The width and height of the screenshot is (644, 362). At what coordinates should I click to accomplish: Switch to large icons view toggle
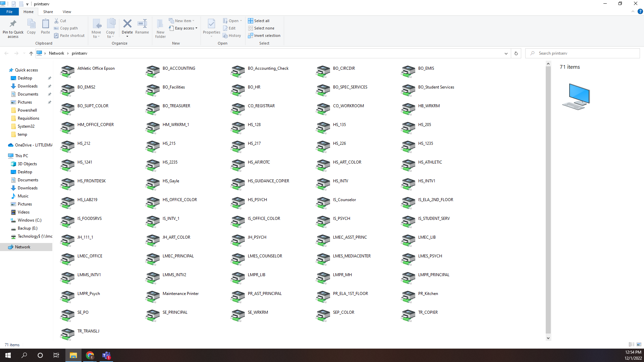point(639,345)
